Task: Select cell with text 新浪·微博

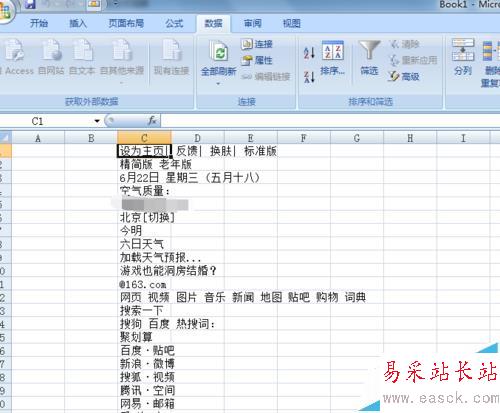Action: (144, 364)
